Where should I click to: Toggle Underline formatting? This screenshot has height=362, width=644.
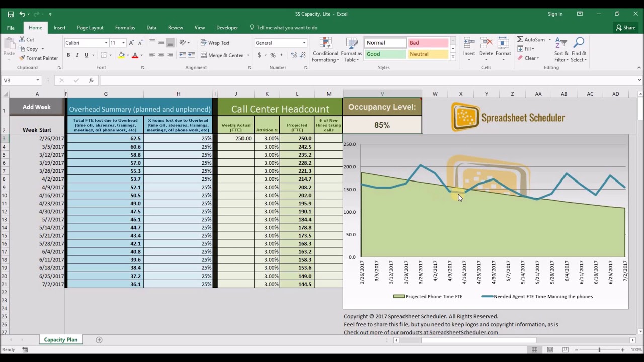(x=86, y=55)
